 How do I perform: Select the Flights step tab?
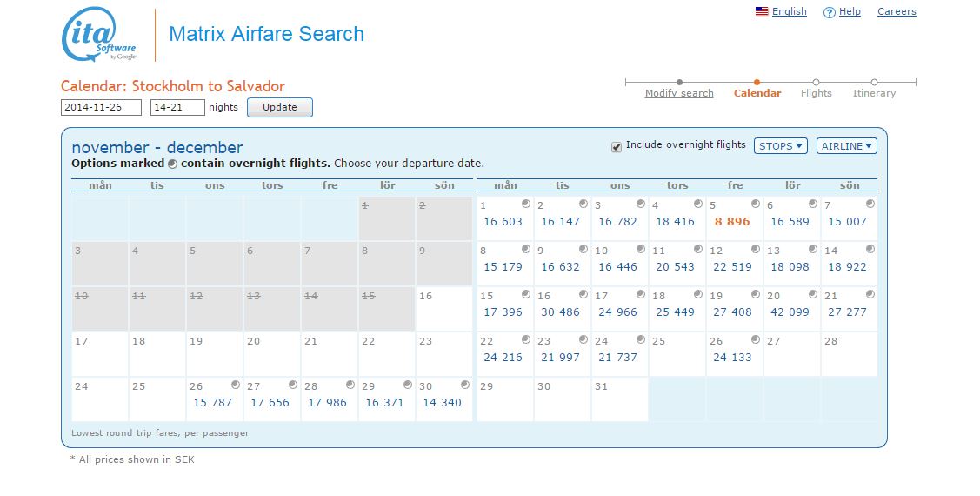(816, 93)
